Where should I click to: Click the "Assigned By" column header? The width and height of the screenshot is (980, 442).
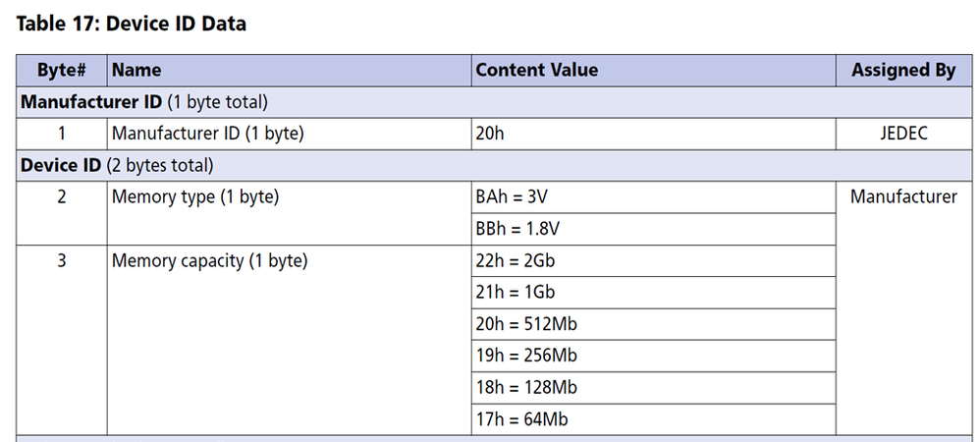point(903,70)
